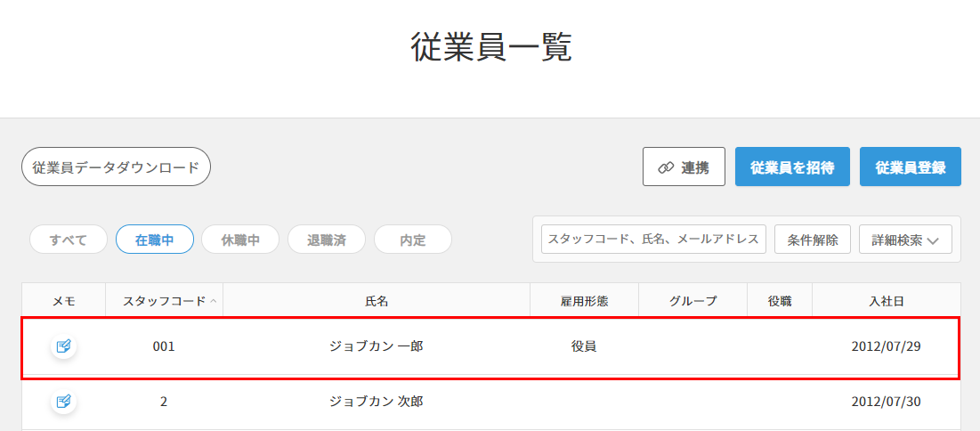Viewport: 980px width, 431px height.
Task: Select the すべて status filter
Action: [x=69, y=240]
